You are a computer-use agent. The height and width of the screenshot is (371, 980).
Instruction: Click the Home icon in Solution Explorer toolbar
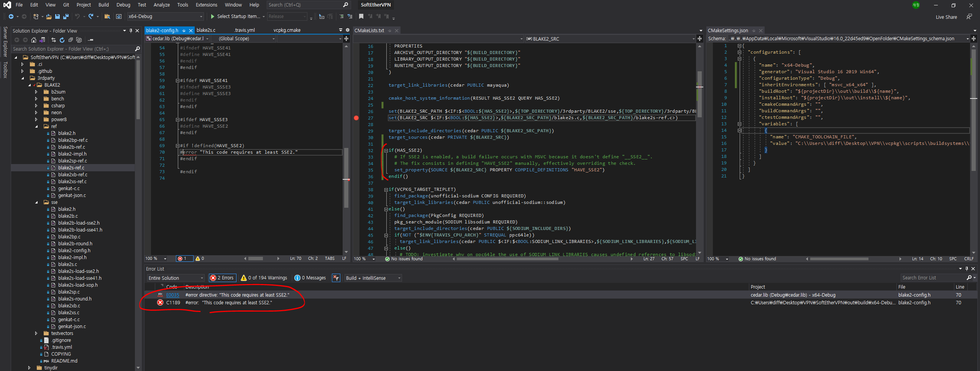[x=34, y=39]
